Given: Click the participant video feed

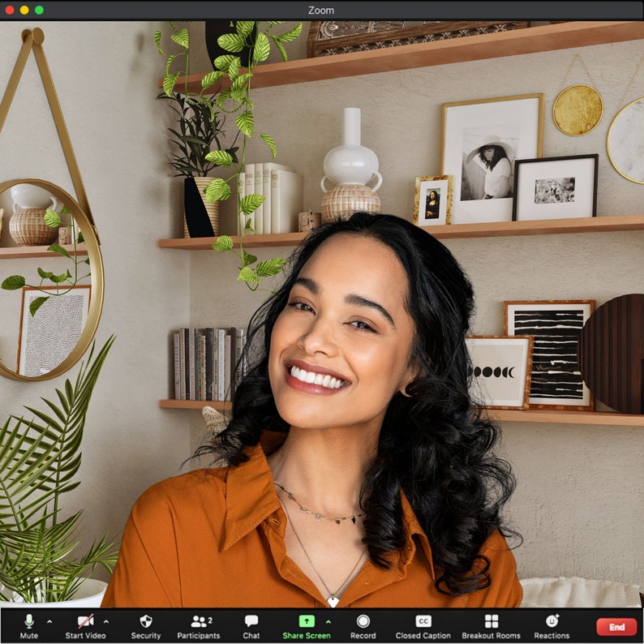Looking at the screenshot, I should coord(322,314).
